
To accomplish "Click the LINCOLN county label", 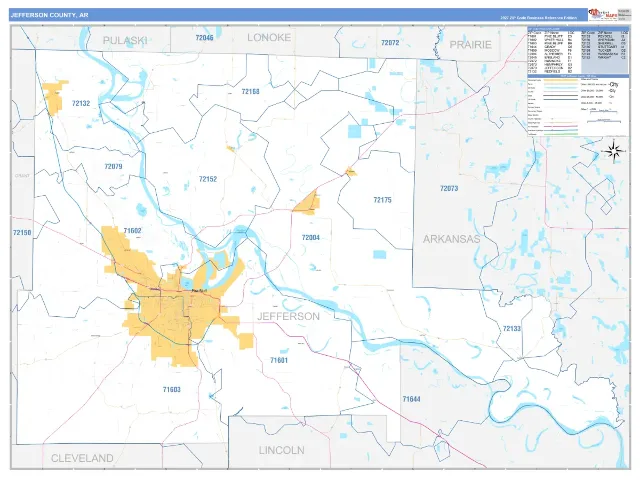I will [282, 450].
